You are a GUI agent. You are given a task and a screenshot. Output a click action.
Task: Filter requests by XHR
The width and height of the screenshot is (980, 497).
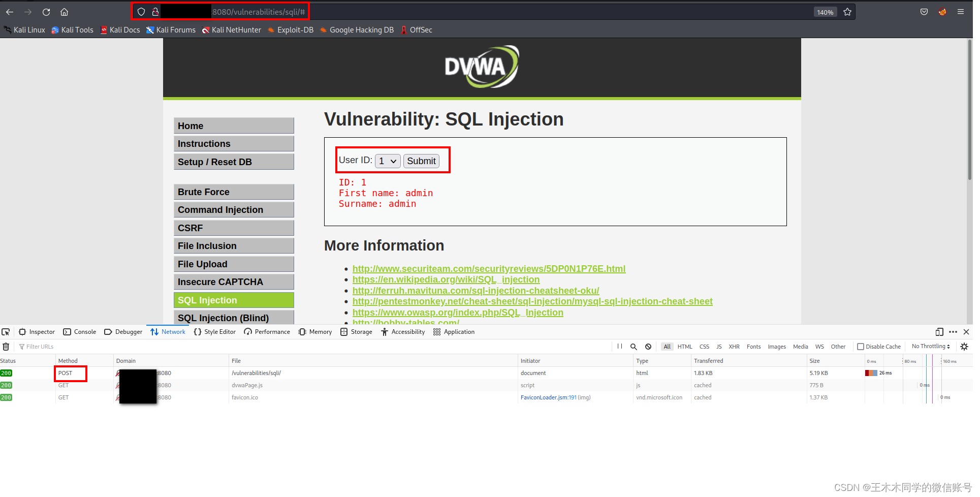(x=734, y=347)
